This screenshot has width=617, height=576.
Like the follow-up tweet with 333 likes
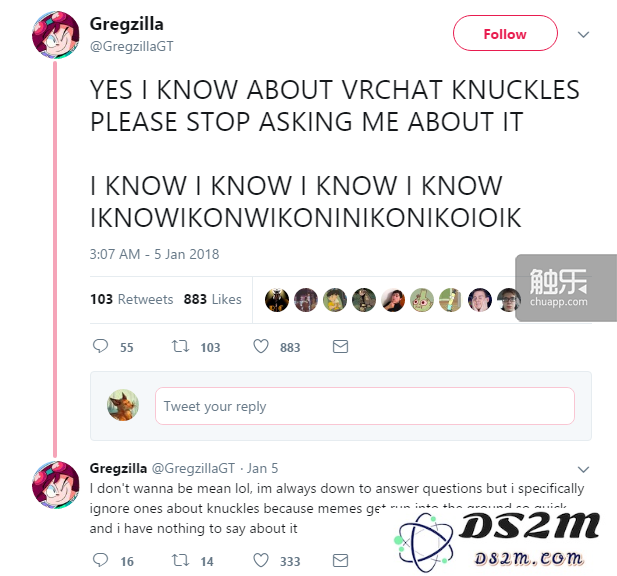260,560
